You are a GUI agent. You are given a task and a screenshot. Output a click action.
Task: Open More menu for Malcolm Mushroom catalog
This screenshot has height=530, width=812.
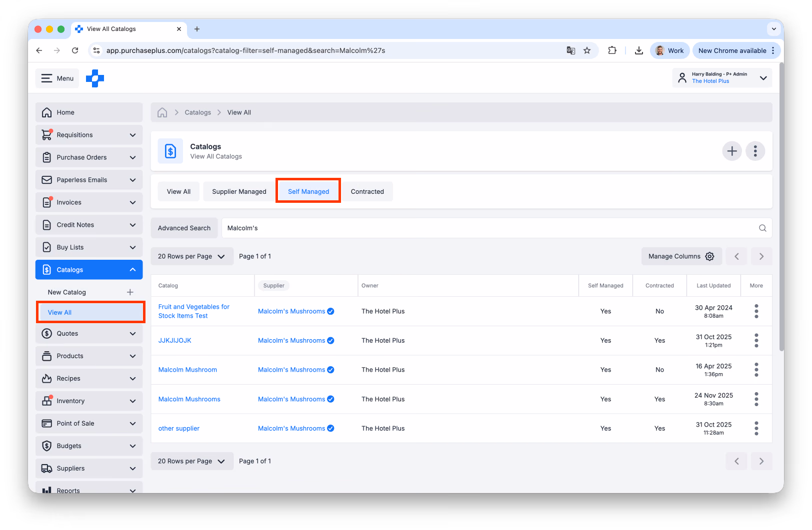[x=756, y=370]
